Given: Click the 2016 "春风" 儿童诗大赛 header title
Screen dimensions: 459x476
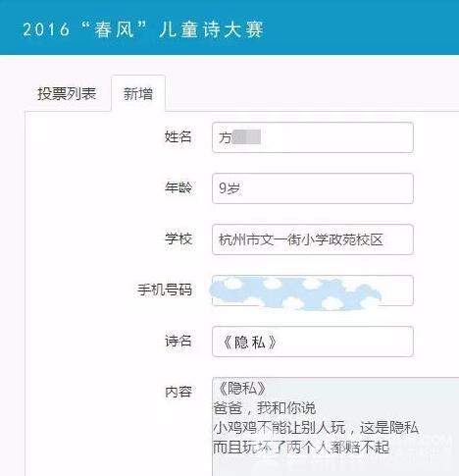Looking at the screenshot, I should click(143, 29).
